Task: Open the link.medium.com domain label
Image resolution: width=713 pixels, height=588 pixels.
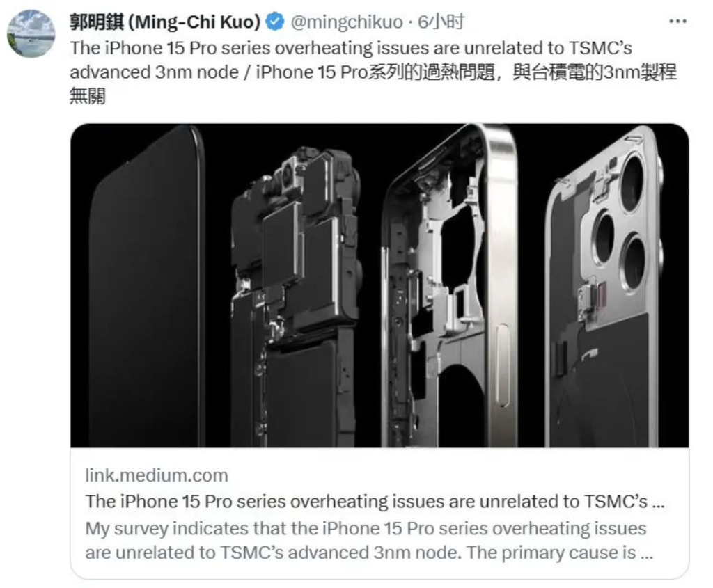Action: point(157,475)
